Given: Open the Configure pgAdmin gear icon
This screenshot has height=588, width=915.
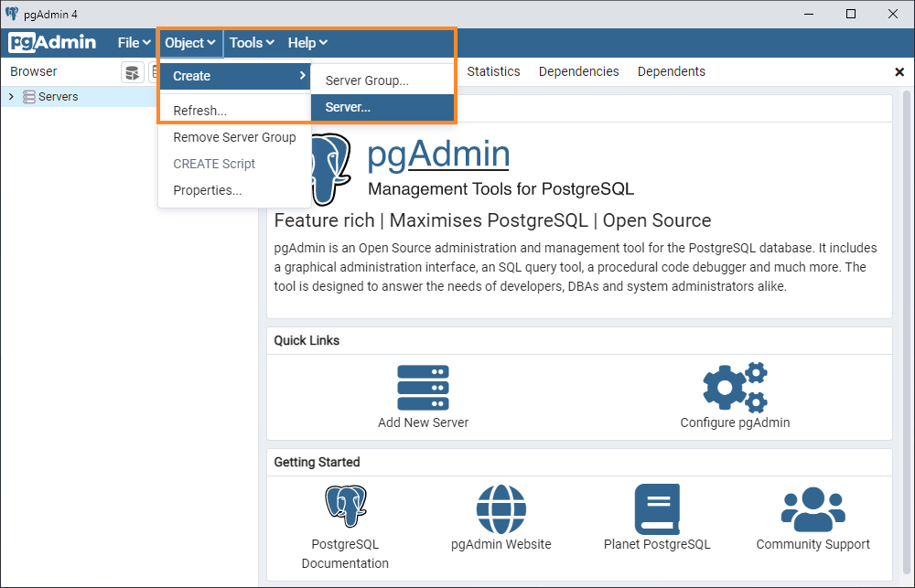Looking at the screenshot, I should (735, 387).
